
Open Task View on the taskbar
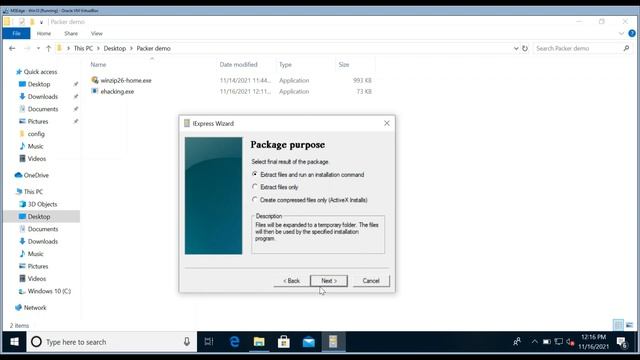tap(209, 342)
